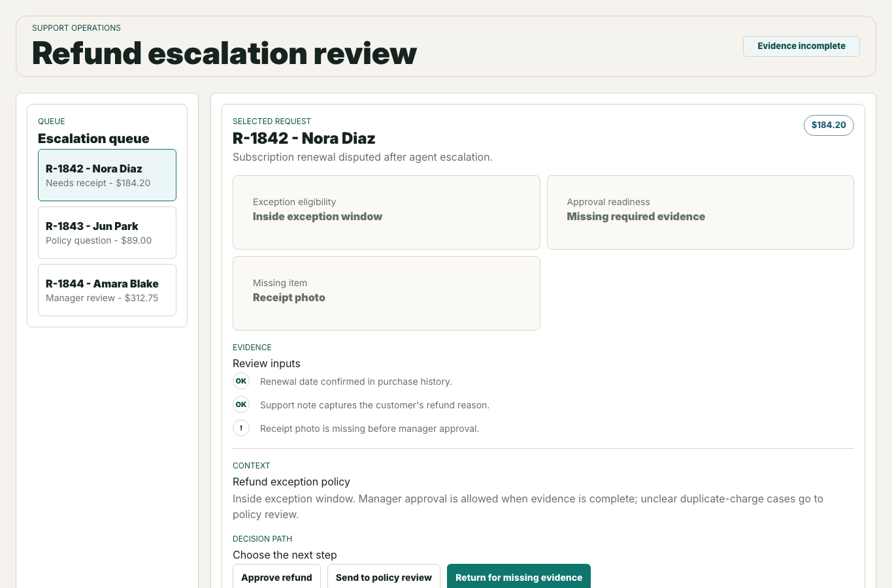The image size is (892, 588).
Task: Click the 'Missing required evidence' value
Action: pyautogui.click(x=636, y=216)
